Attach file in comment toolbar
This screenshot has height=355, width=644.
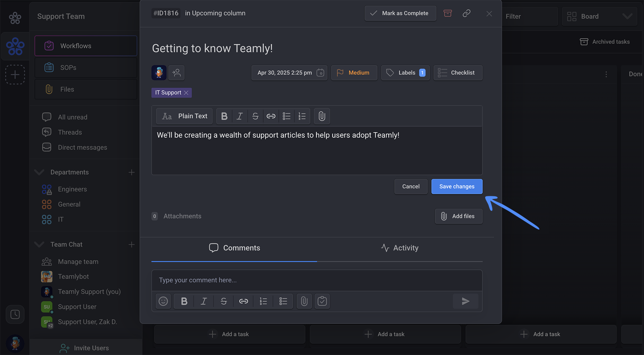(304, 301)
